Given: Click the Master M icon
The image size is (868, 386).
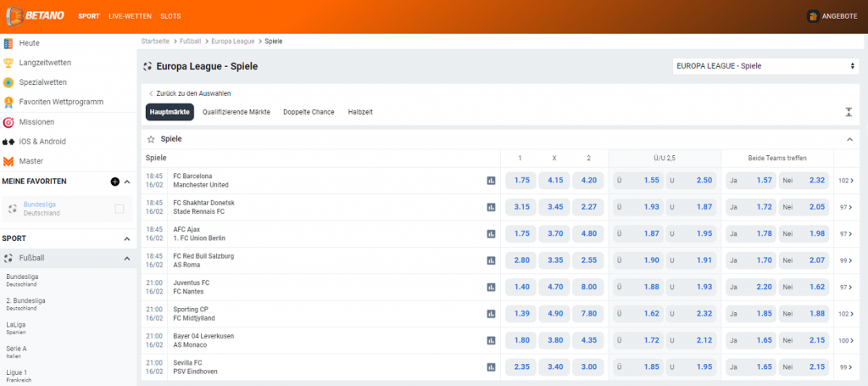Looking at the screenshot, I should point(8,161).
